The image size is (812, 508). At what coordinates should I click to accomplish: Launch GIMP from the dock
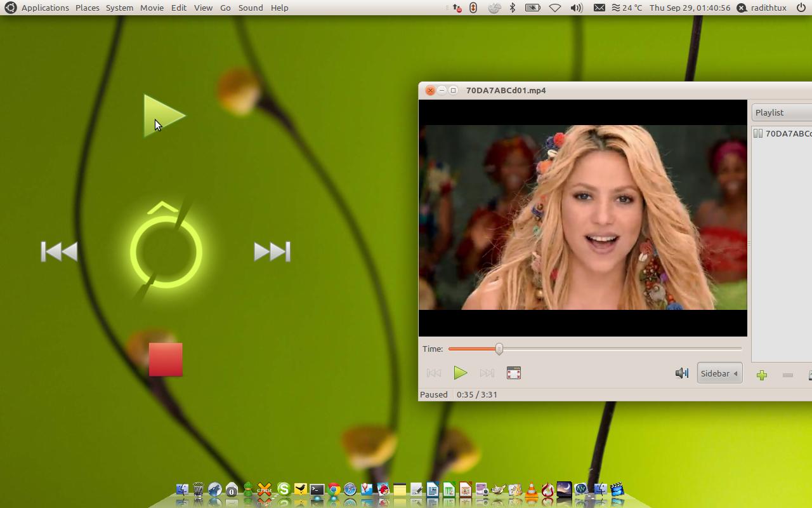coord(498,490)
